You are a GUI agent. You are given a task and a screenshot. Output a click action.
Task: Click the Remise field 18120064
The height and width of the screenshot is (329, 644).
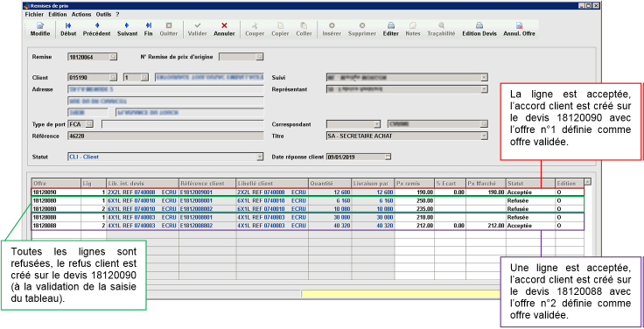pyautogui.click(x=89, y=57)
